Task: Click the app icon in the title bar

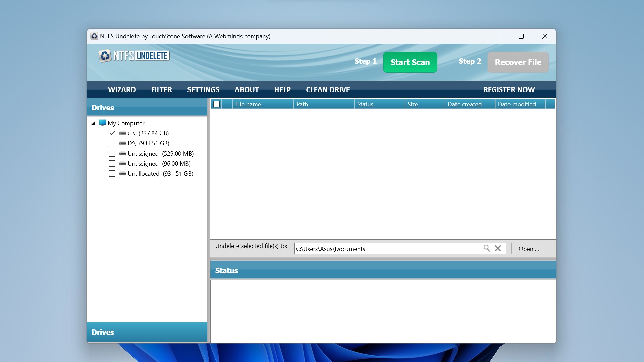Action: point(94,36)
